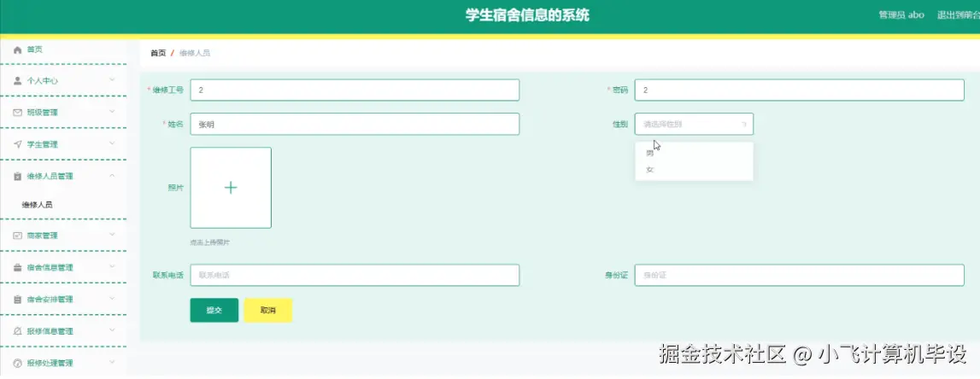Viewport: 980px width, 379px height.
Task: Click the clipboard icon for 宿舍安排管理
Action: click(17, 299)
